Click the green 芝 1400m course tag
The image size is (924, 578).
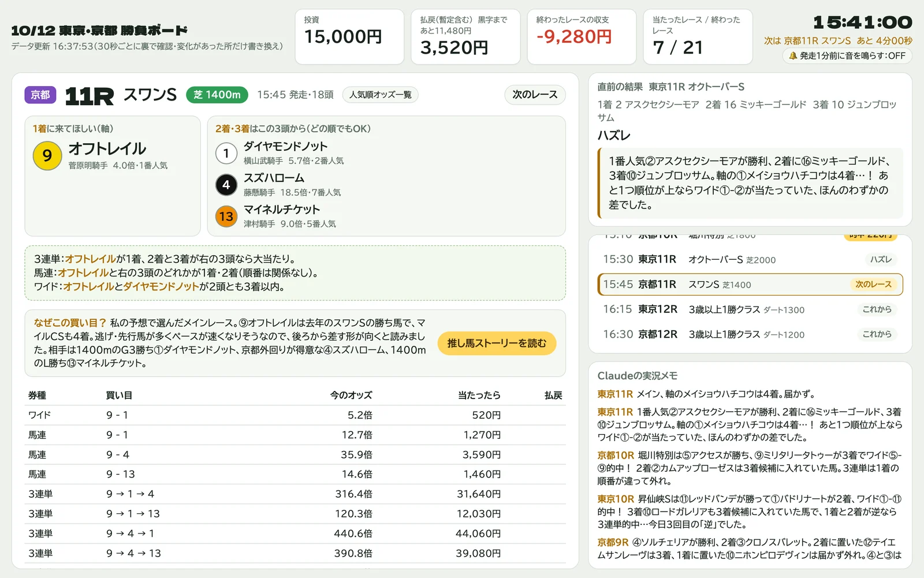point(217,95)
